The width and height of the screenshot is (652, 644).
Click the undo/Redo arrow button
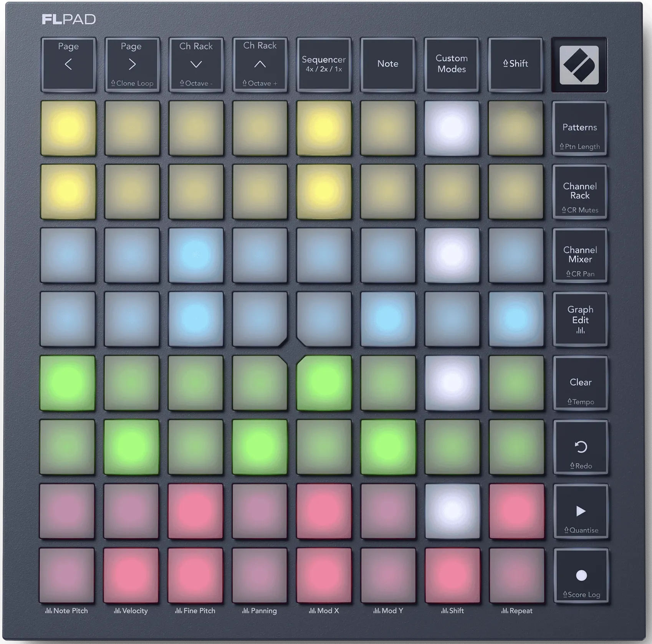point(581,447)
